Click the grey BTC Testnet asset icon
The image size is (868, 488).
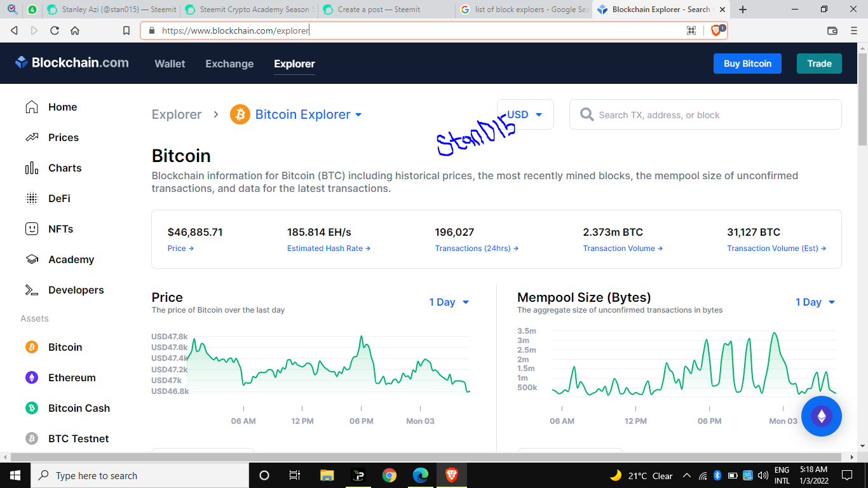click(32, 438)
